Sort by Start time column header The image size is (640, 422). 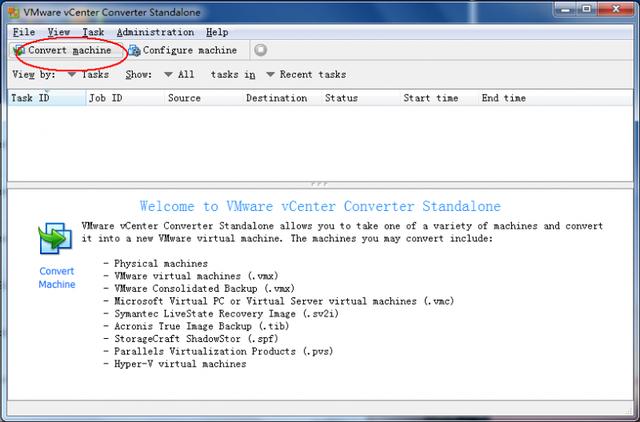click(439, 98)
